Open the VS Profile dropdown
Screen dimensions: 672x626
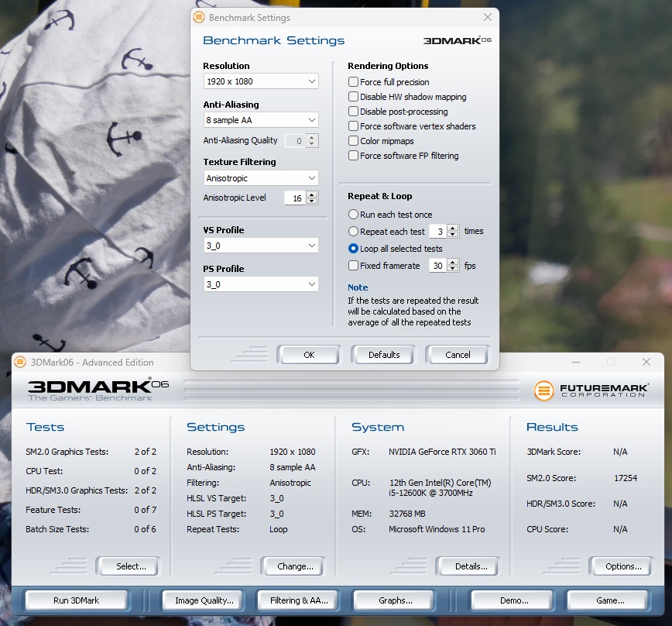[x=261, y=246]
